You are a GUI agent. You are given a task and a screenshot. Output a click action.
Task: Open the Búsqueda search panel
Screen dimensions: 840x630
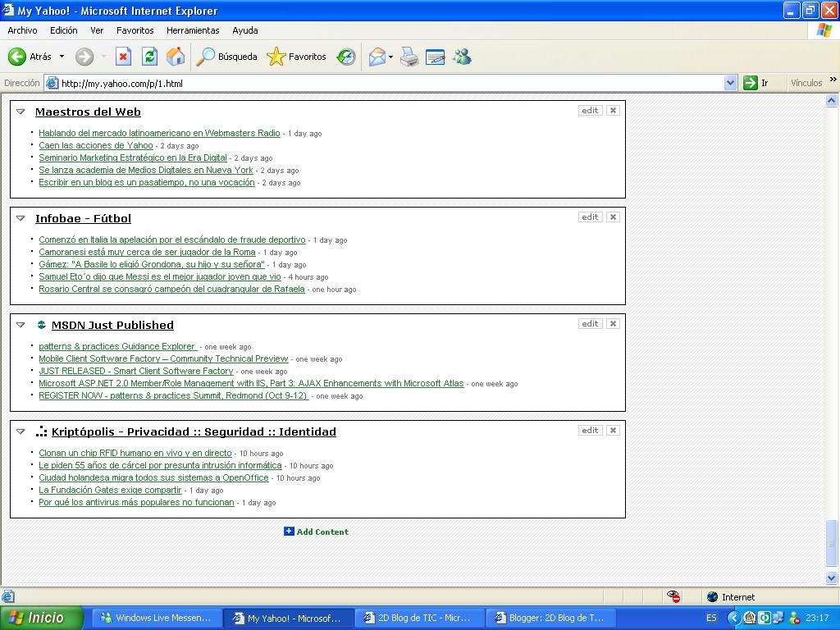(x=226, y=57)
